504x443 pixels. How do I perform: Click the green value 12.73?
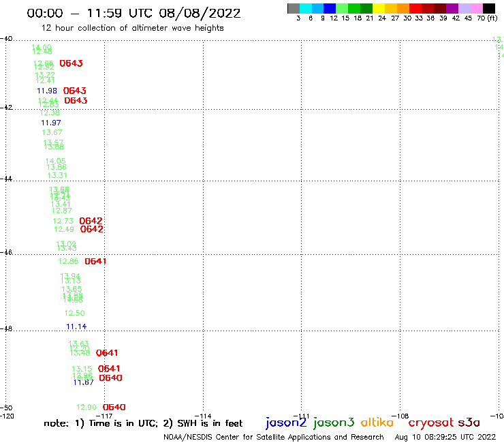click(63, 221)
